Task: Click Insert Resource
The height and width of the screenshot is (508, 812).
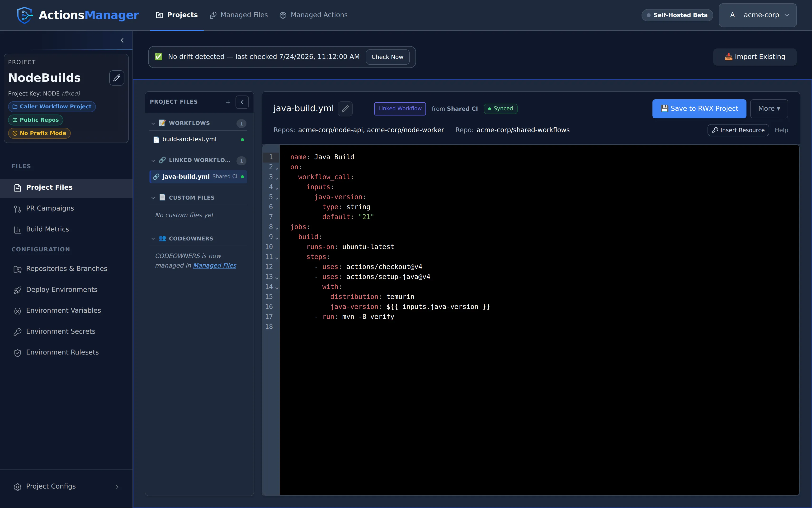Action: 738,130
